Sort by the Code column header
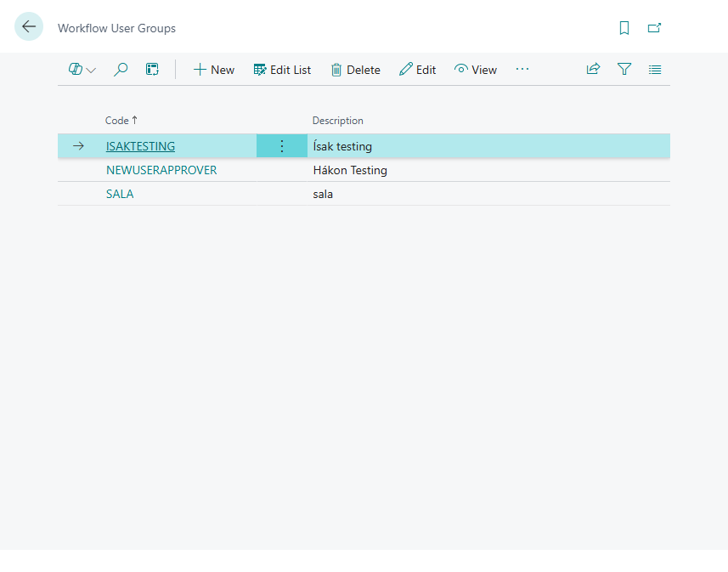 coord(121,121)
